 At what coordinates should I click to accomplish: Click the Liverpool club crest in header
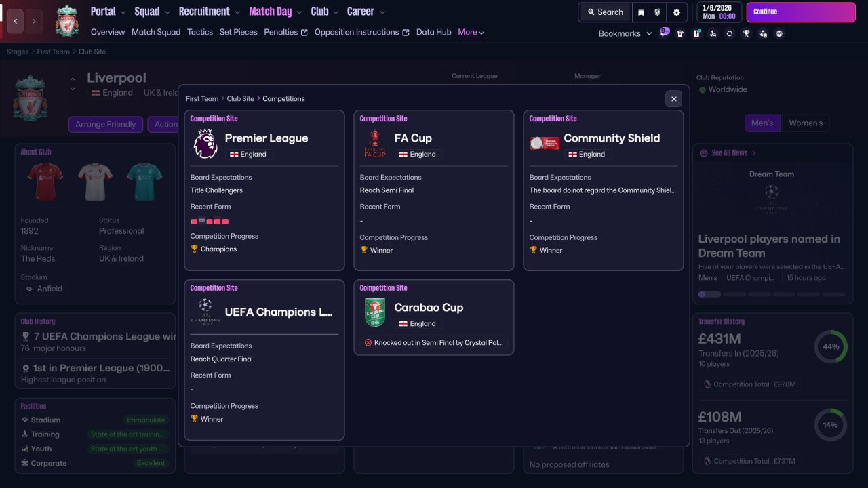(x=66, y=20)
